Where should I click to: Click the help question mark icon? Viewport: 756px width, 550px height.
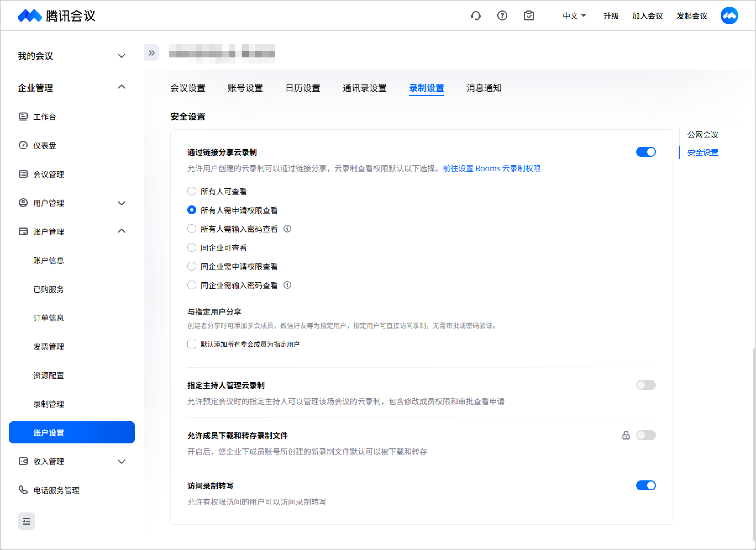tap(502, 16)
